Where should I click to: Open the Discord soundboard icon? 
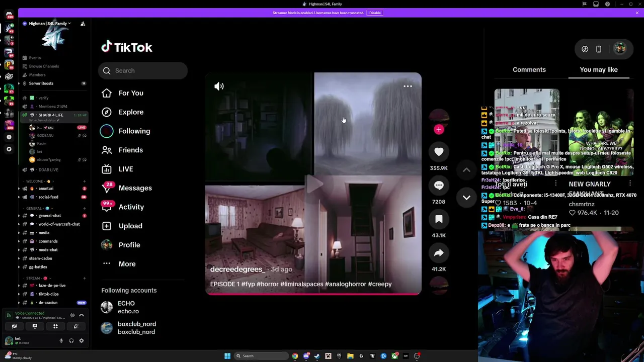click(76, 327)
